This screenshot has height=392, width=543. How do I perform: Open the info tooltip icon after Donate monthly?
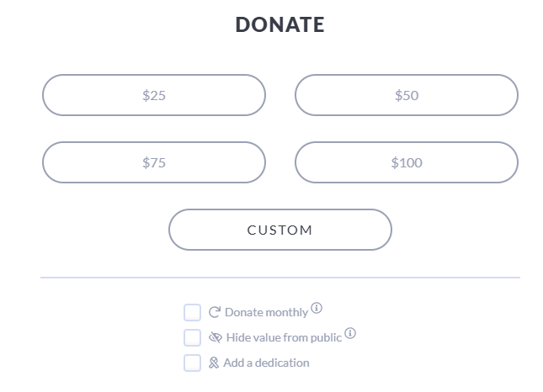point(317,308)
